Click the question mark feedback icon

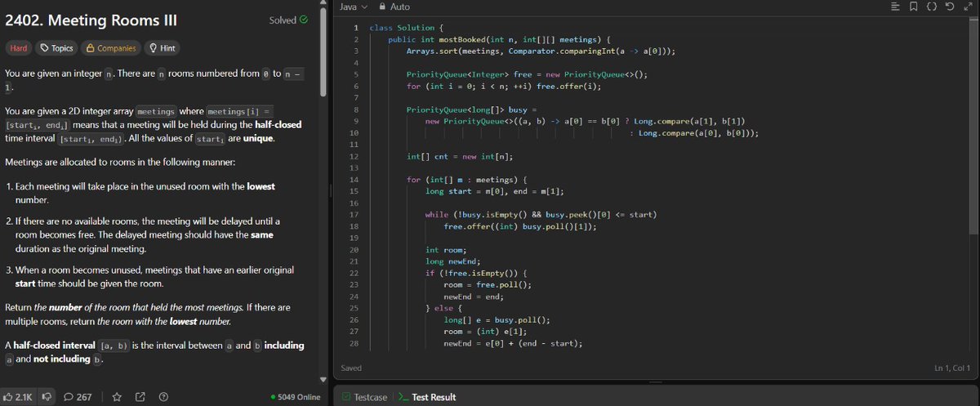[x=163, y=397]
